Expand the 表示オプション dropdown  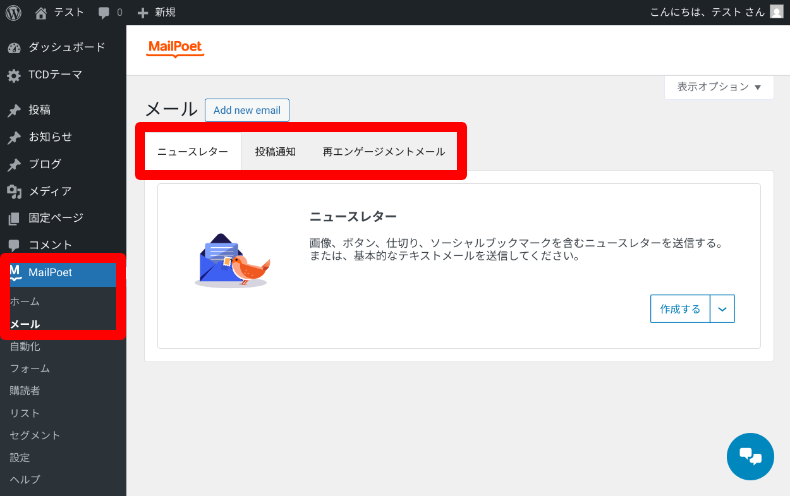click(x=718, y=87)
